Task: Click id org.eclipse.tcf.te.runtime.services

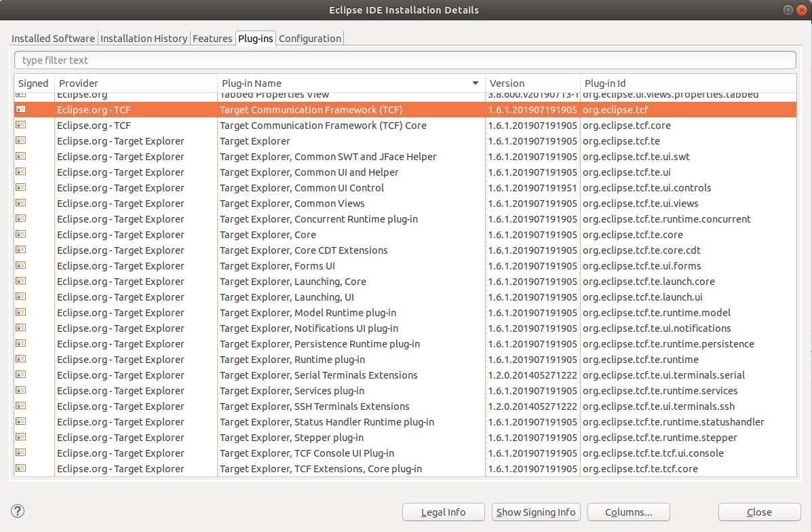Action: [x=660, y=391]
